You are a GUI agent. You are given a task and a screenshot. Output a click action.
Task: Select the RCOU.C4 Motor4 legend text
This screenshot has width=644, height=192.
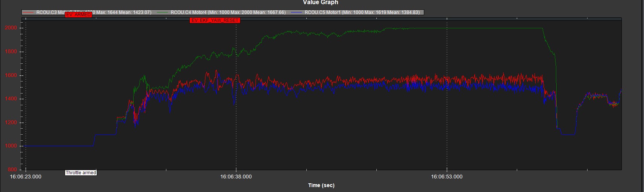tap(228, 12)
